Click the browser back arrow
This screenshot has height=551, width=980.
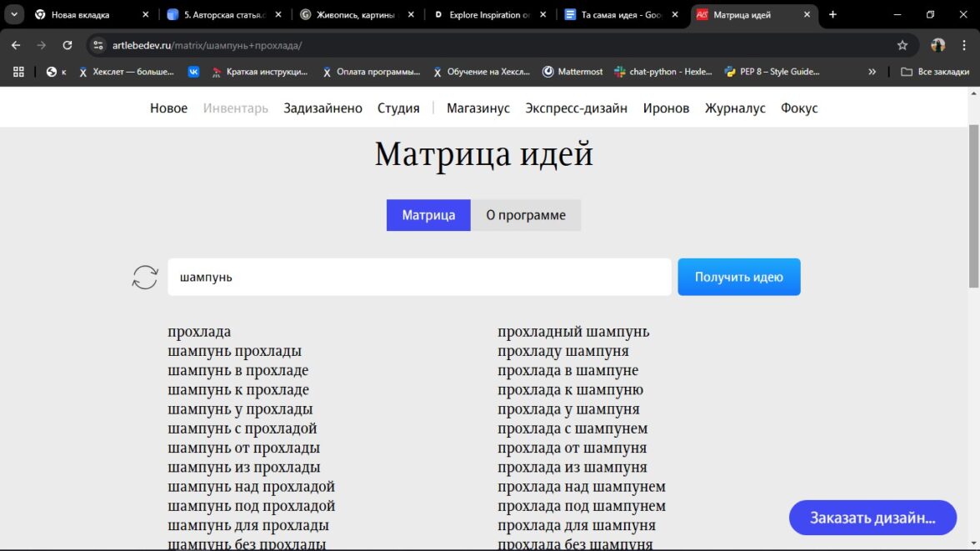(x=16, y=45)
